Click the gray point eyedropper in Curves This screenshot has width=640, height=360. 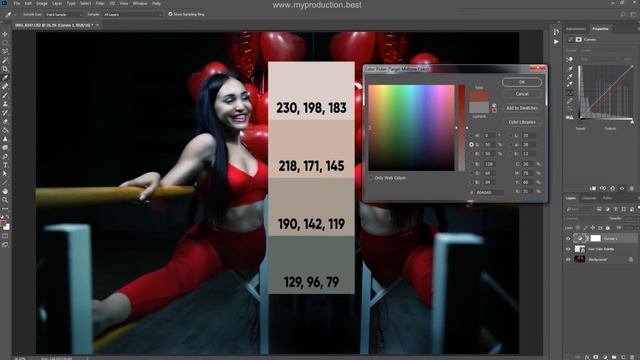(x=570, y=77)
